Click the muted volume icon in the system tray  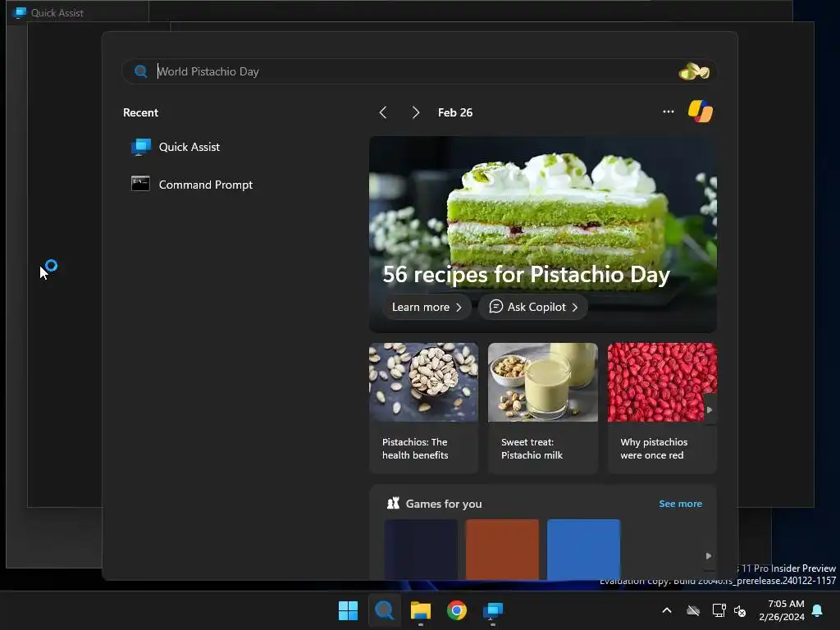(740, 610)
